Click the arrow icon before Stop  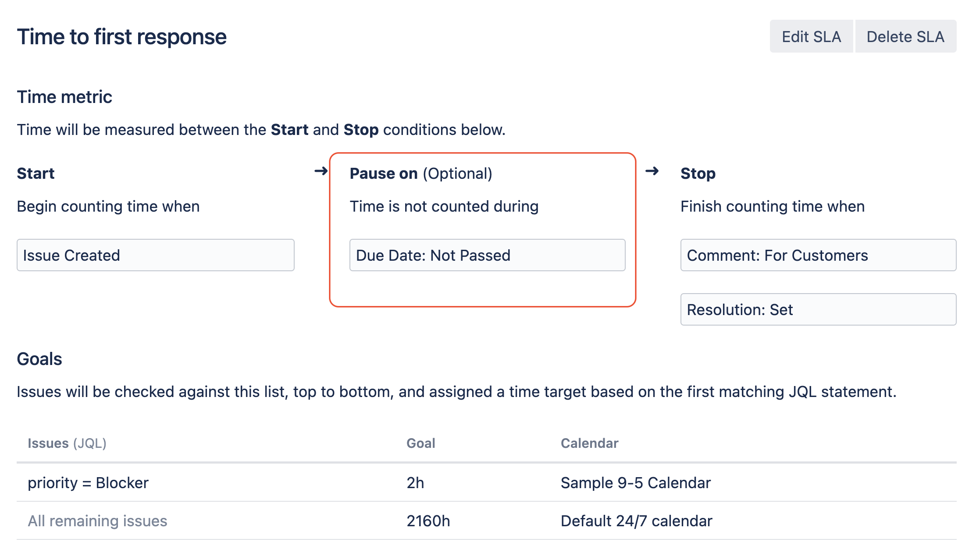[652, 171]
